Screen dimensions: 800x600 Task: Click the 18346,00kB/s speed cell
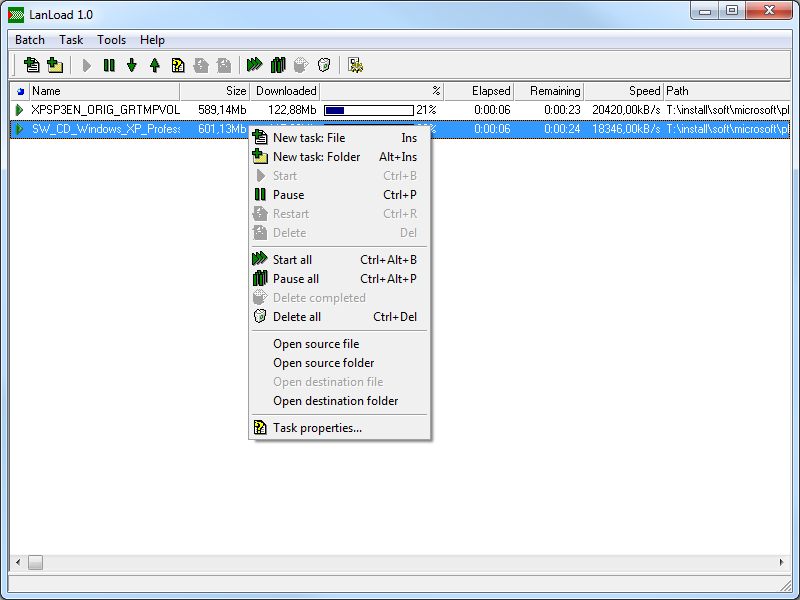coord(626,129)
